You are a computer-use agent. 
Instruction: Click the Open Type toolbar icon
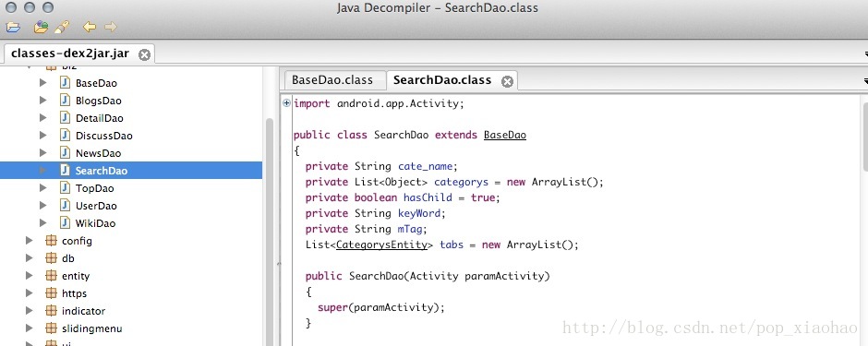pos(42,27)
